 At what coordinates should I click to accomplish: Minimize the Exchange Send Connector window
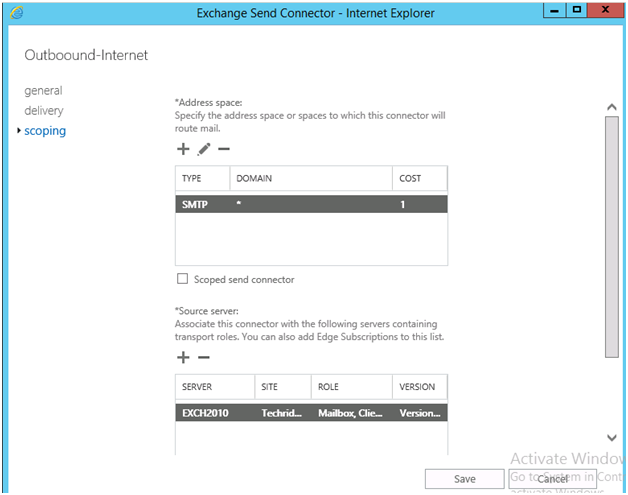point(554,10)
